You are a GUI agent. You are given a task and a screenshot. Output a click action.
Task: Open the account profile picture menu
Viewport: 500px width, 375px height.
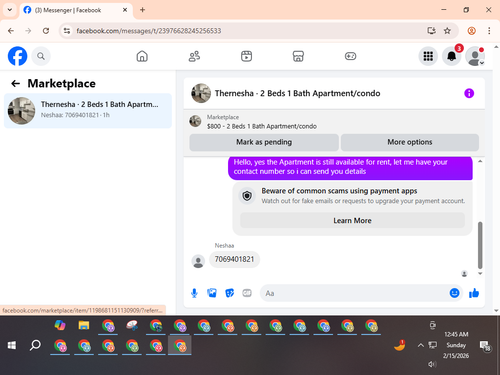(475, 56)
